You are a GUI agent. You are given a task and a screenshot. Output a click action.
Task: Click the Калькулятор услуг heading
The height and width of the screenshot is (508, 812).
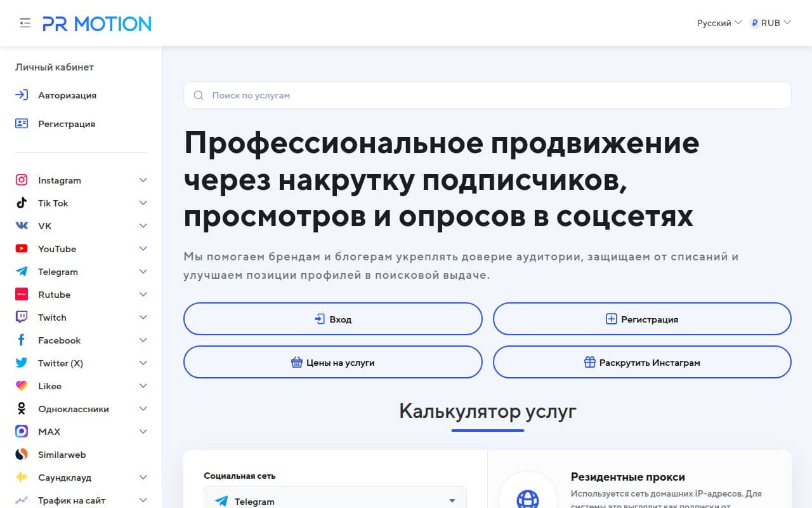487,411
